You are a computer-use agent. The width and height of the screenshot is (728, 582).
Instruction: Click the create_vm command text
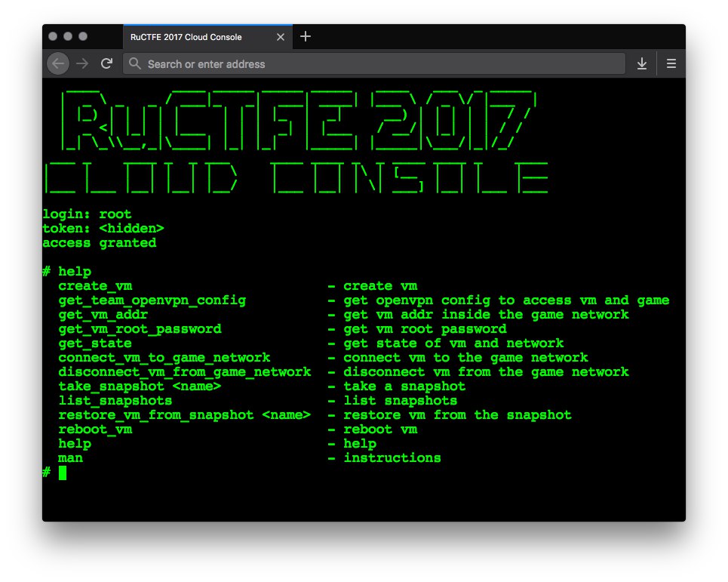point(95,286)
